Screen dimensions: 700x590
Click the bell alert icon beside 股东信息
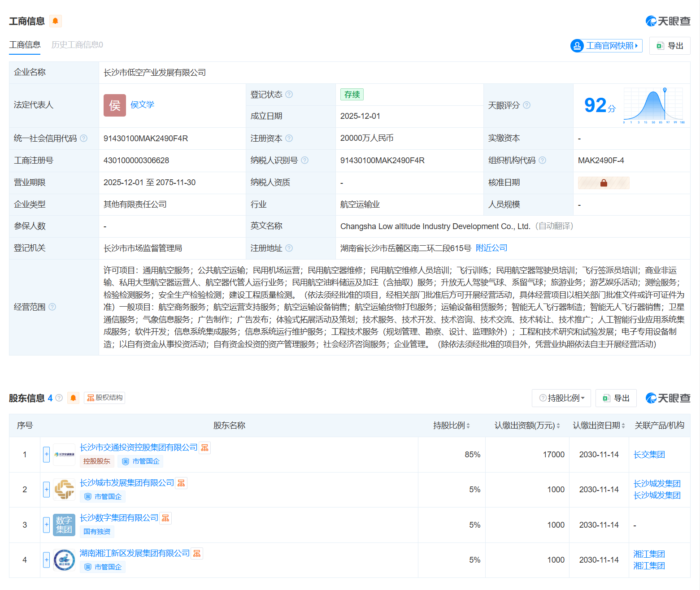[73, 398]
